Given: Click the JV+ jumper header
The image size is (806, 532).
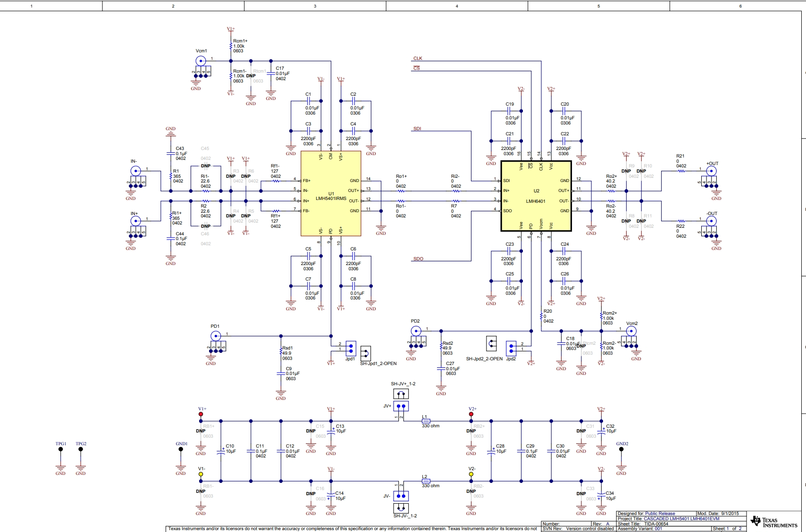Looking at the screenshot, I should coord(401,406).
